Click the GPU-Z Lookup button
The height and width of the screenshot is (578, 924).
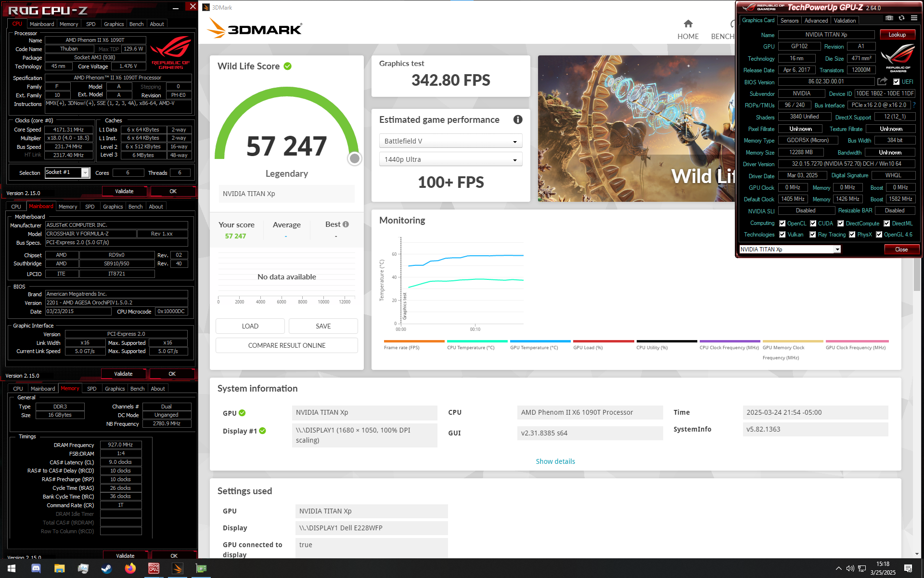pos(898,35)
